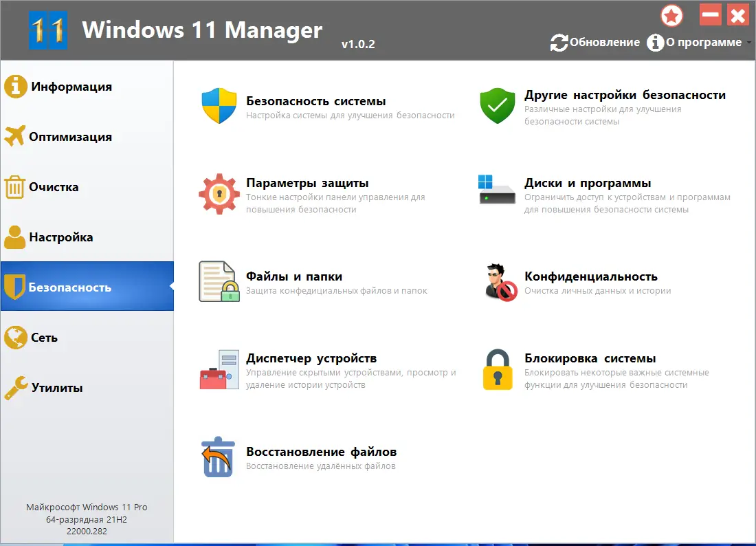The height and width of the screenshot is (546, 756).
Task: Minimize the Windows 11 Manager window
Action: point(710,15)
